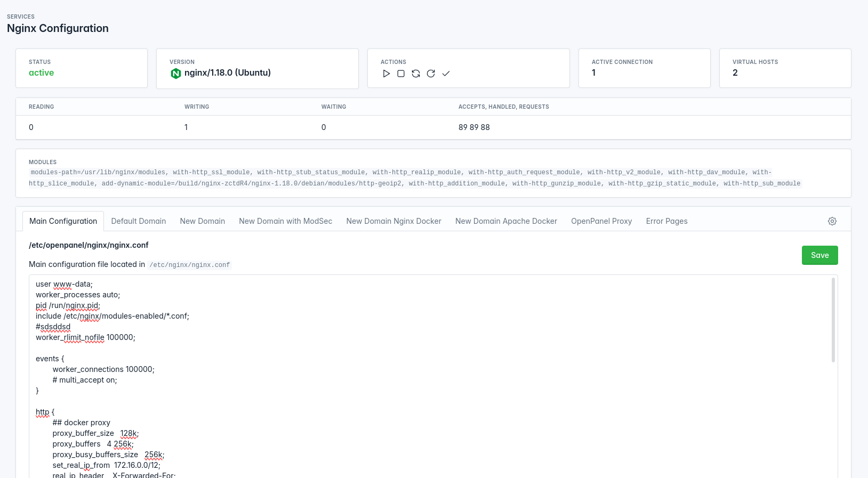Click the configuration editor's vertical scrollbar
868x478 pixels.
point(833,320)
